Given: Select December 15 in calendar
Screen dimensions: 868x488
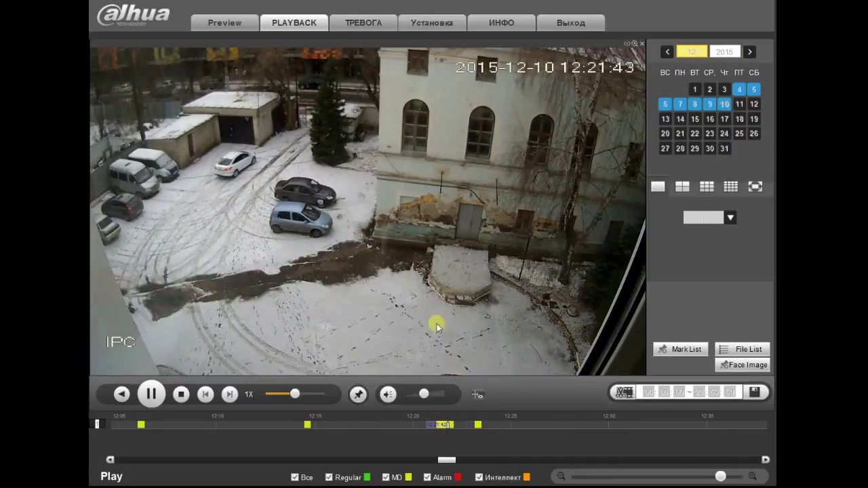Looking at the screenshot, I should pyautogui.click(x=694, y=119).
